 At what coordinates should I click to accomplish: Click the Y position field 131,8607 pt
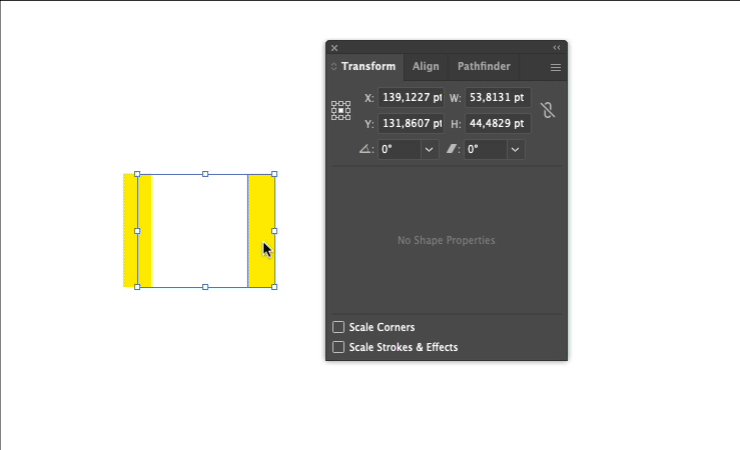click(411, 124)
